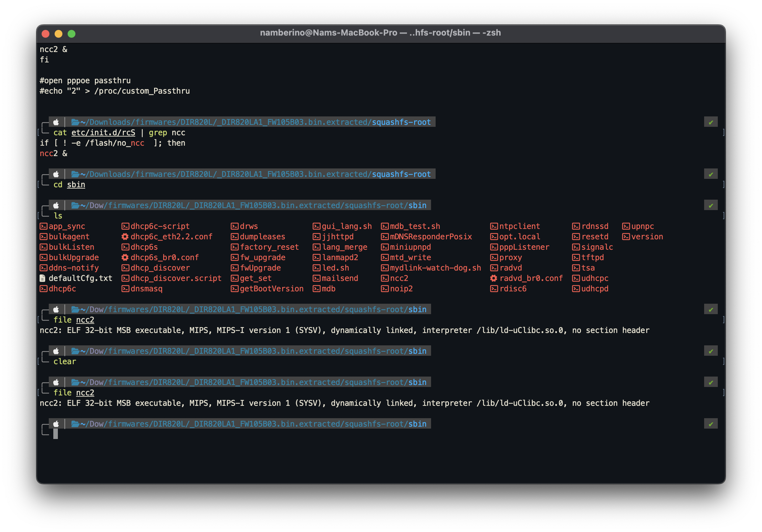Click squashfs-root in the first prompt path
762x532 pixels.
point(401,122)
